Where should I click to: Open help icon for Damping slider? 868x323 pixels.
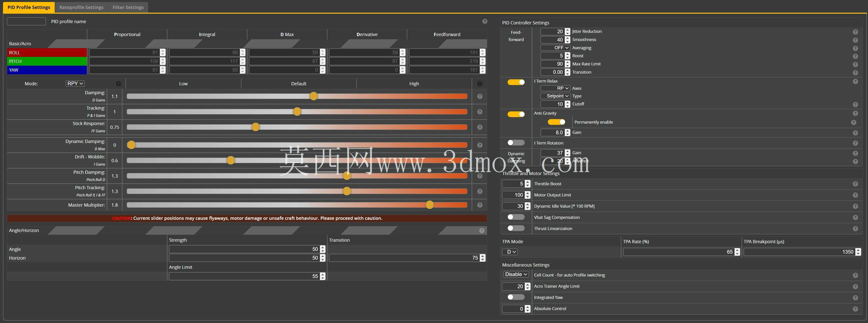coord(480,96)
